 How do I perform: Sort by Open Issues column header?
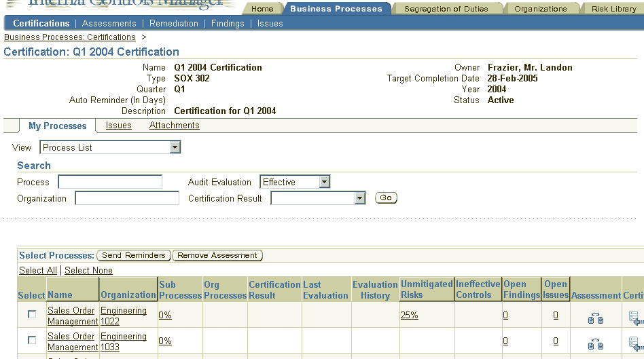[x=556, y=289]
